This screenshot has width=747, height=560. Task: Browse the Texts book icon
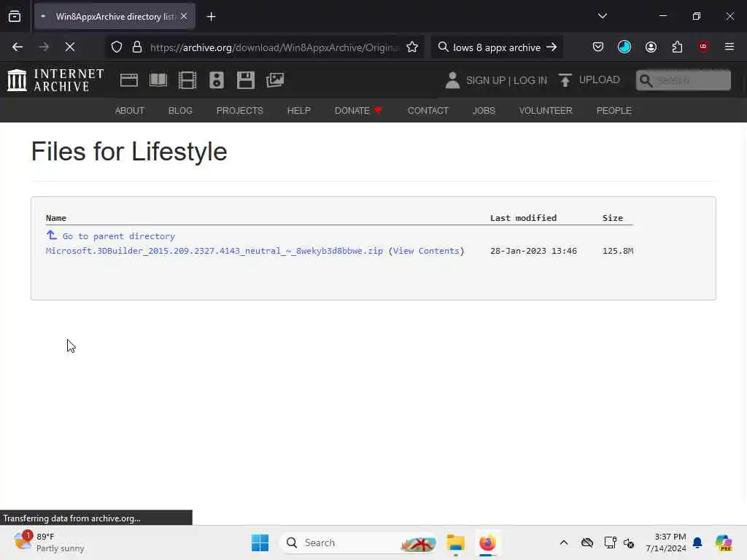click(158, 80)
